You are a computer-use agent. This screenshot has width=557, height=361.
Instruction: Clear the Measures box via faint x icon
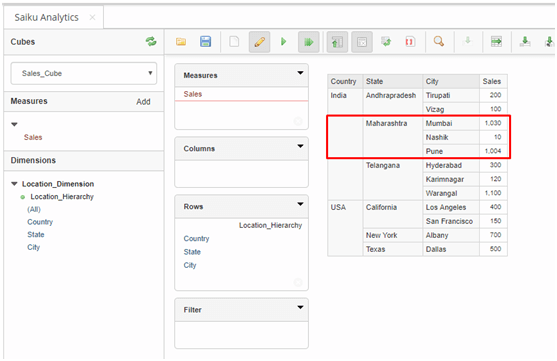[x=298, y=122]
